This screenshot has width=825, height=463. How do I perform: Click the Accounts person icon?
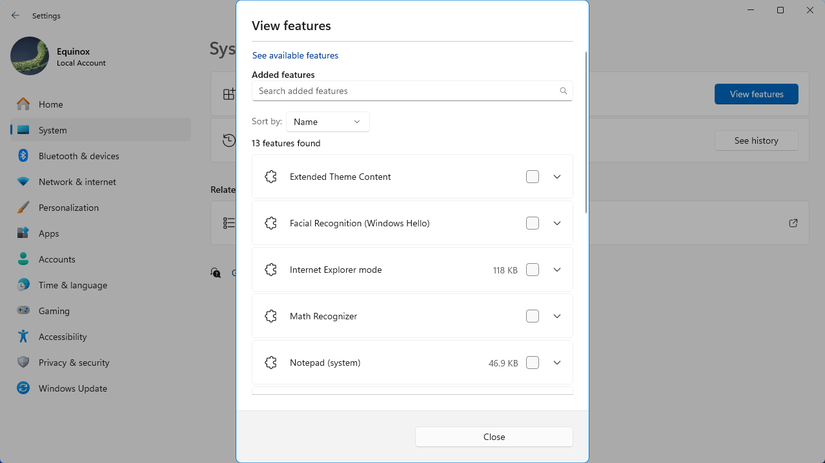click(x=23, y=259)
